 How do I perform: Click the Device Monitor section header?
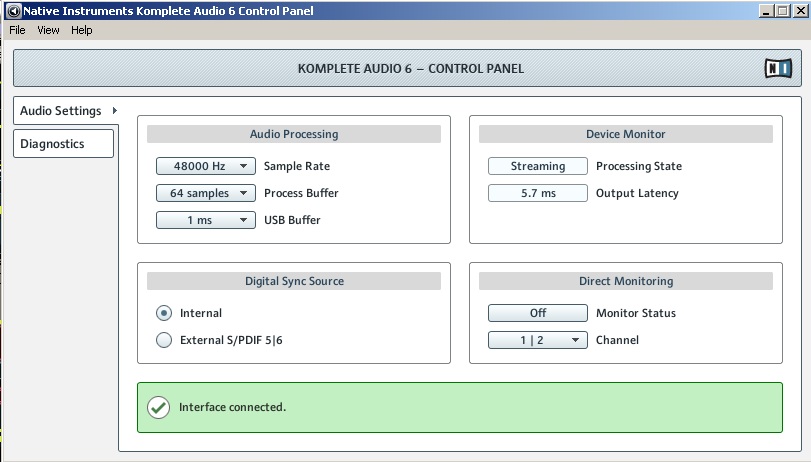pos(626,134)
